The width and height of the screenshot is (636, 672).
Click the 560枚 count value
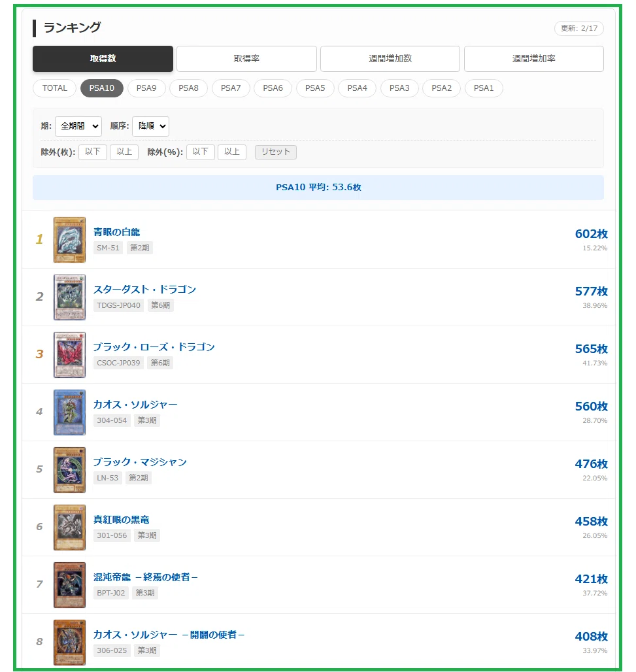coord(592,406)
